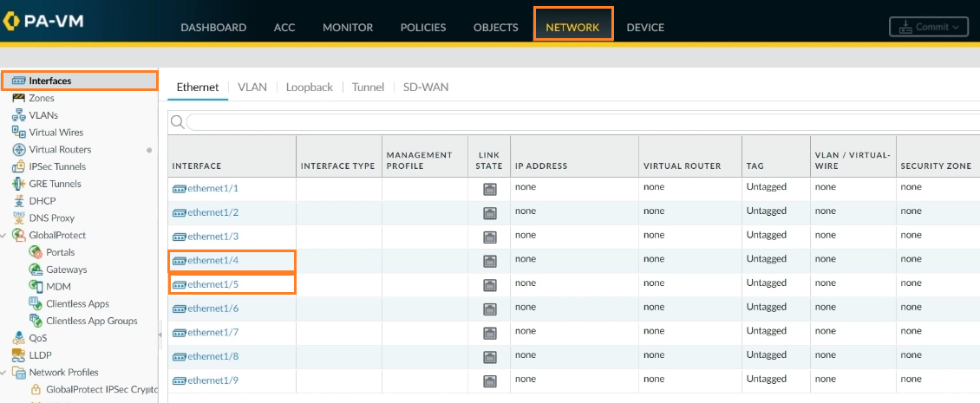Click the Portals icon
The height and width of the screenshot is (403, 980).
pyautogui.click(x=36, y=252)
